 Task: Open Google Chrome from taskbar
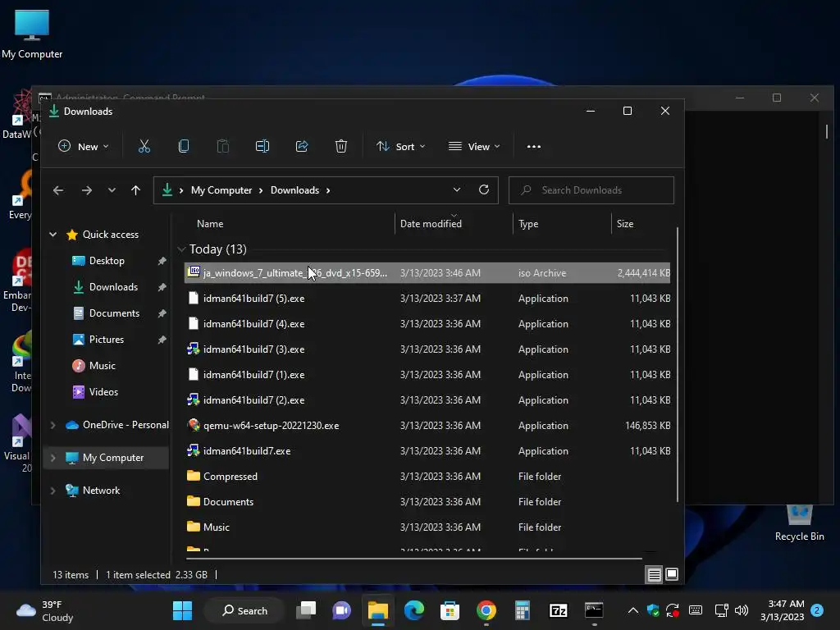pyautogui.click(x=486, y=610)
